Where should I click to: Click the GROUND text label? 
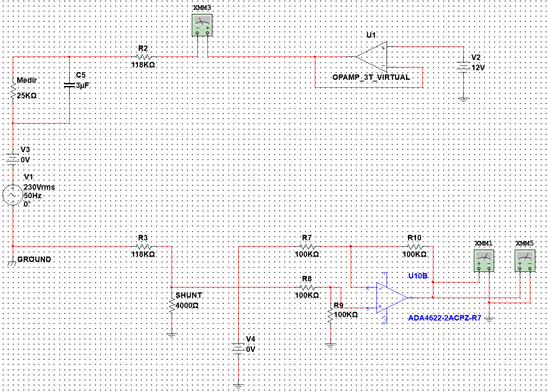click(34, 260)
